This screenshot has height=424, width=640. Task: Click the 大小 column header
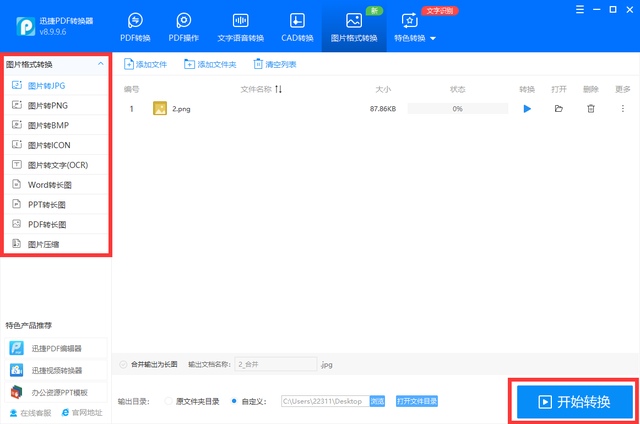tap(383, 89)
